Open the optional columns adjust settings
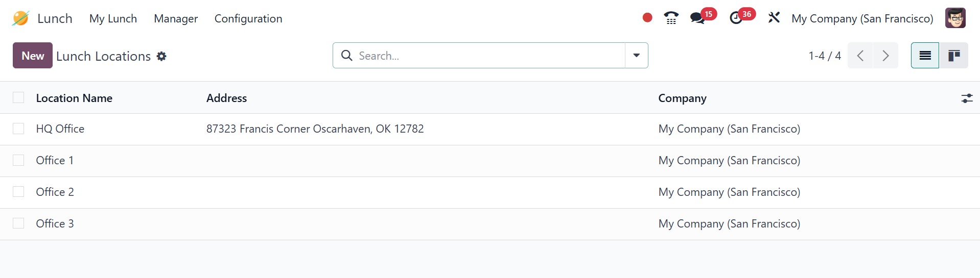The height and width of the screenshot is (278, 980). pos(967,98)
